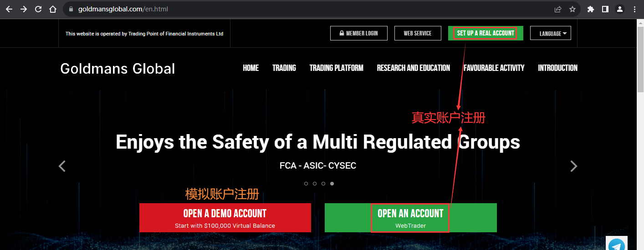Viewport: 644px width, 250px height.
Task: Click the Multi Regulated Groups headline
Action: pos(318,142)
